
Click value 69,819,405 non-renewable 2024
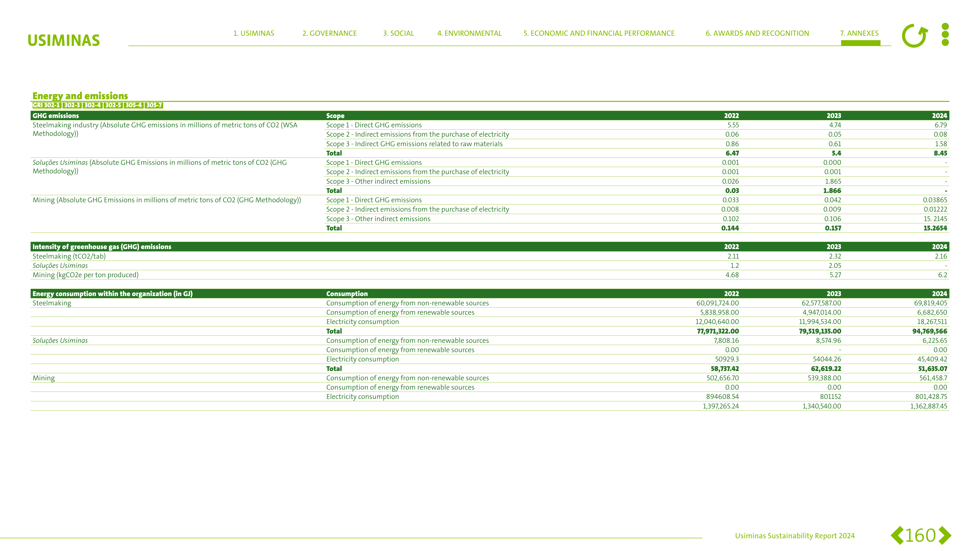[931, 303]
